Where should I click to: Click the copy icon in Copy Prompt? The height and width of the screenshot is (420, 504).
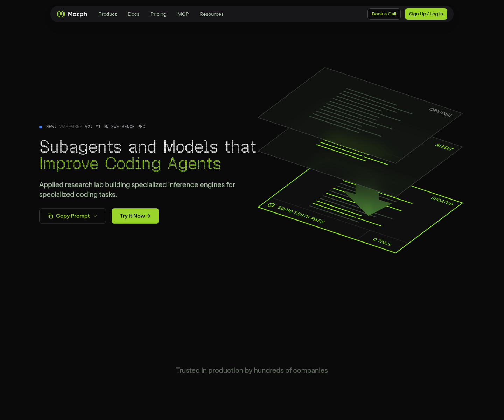[50, 216]
